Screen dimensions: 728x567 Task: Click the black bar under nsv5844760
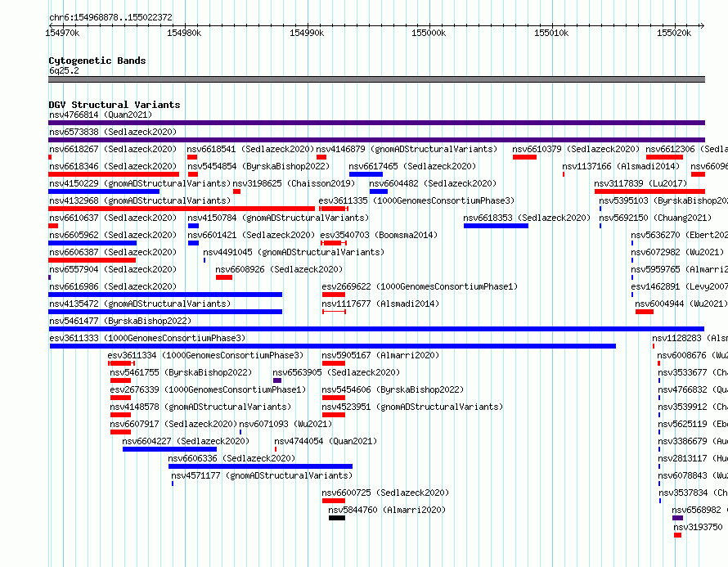coord(337,518)
